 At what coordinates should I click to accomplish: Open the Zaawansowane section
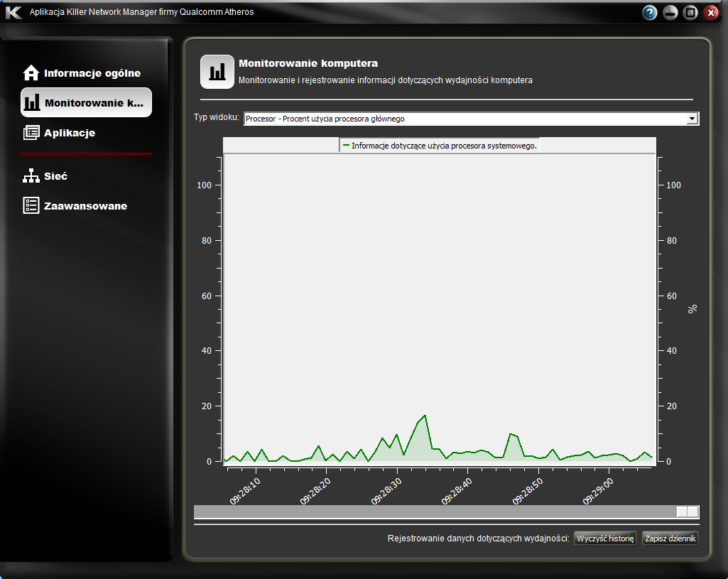tap(86, 206)
